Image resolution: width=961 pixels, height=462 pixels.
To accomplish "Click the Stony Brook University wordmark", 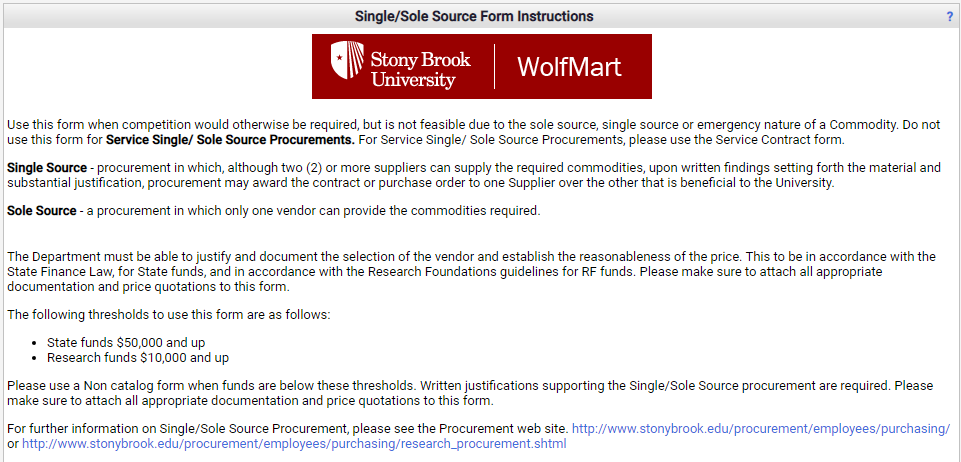I will [413, 67].
